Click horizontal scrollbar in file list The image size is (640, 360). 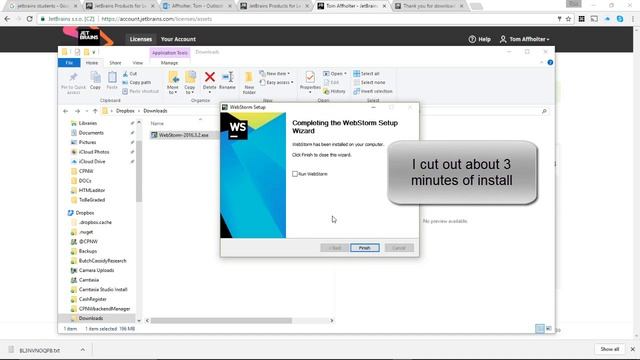221,321
